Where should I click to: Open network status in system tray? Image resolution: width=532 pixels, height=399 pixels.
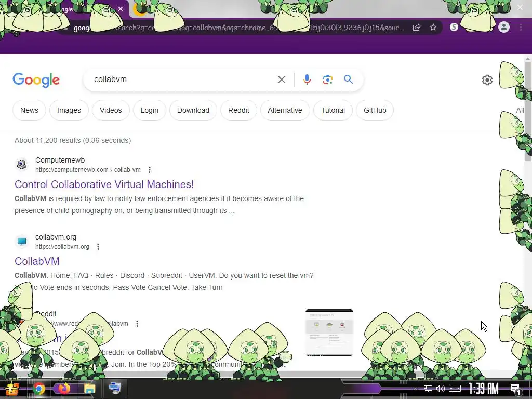coord(428,389)
